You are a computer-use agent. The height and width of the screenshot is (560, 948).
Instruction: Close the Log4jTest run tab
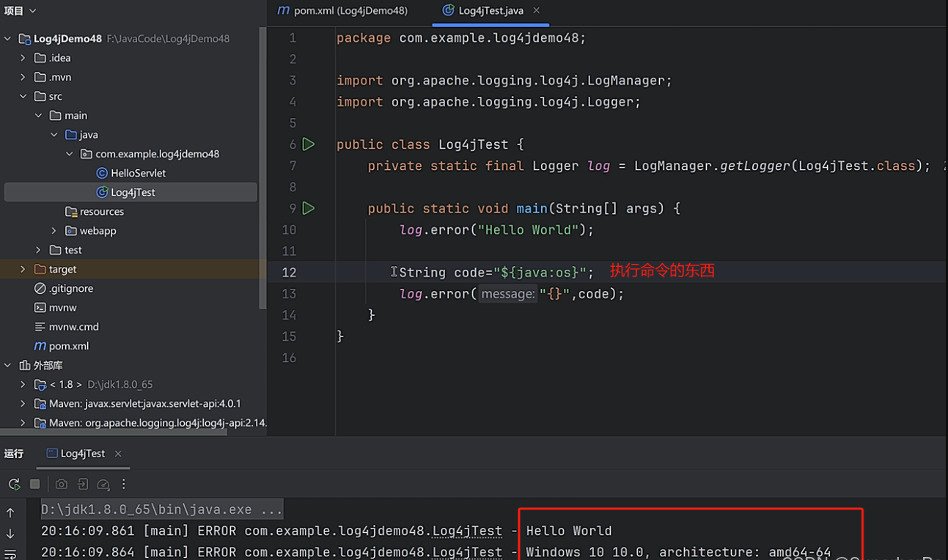[x=118, y=454]
